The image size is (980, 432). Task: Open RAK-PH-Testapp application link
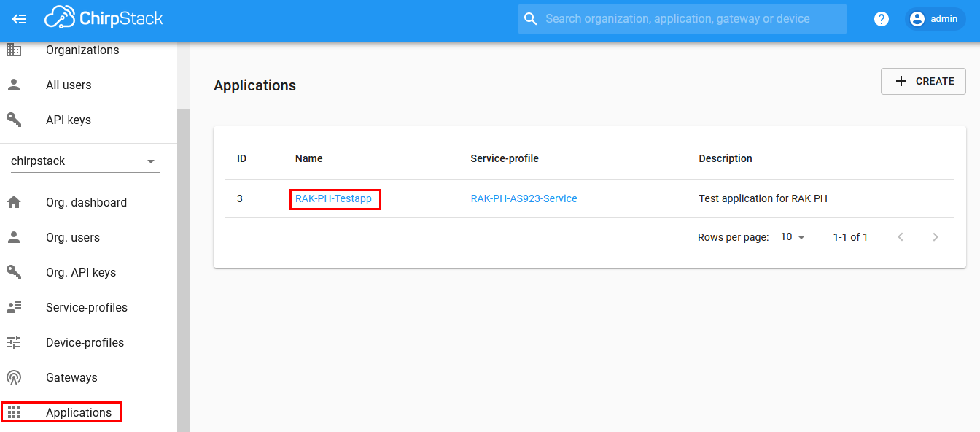333,198
